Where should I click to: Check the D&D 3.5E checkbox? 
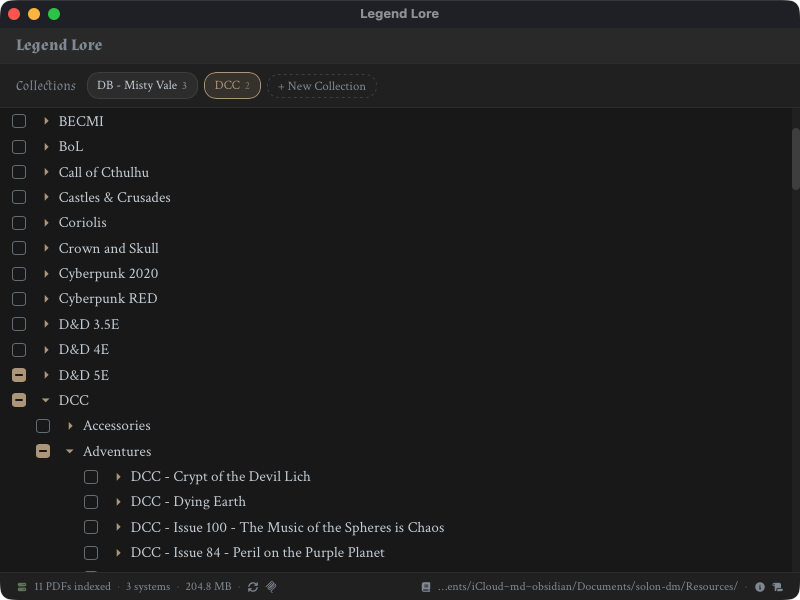19,324
